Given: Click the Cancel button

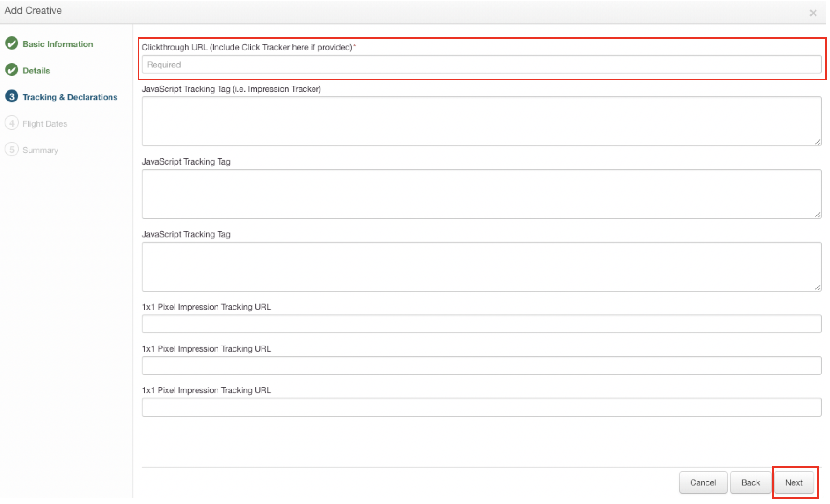Looking at the screenshot, I should (703, 482).
